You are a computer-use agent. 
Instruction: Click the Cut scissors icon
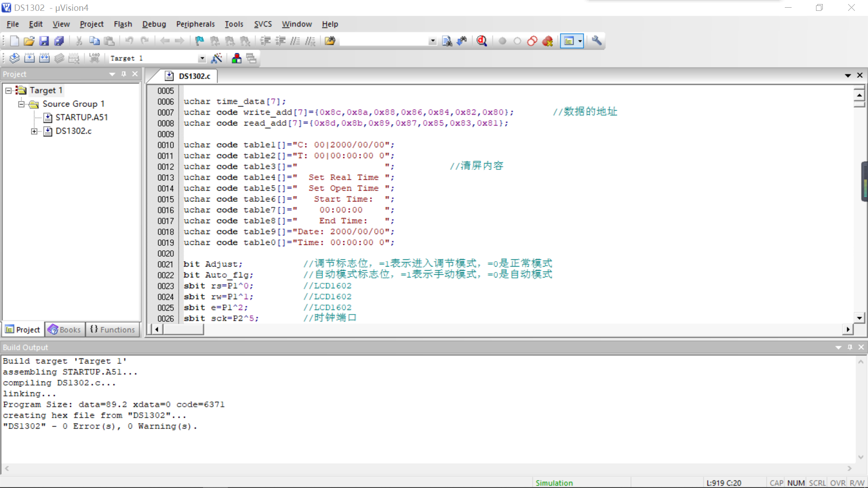(79, 41)
